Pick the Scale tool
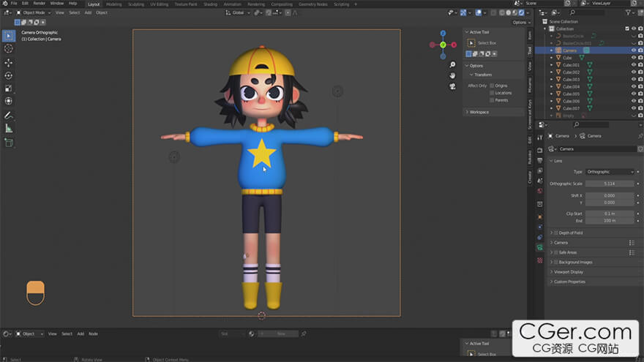This screenshot has height=362, width=644. pos(9,88)
